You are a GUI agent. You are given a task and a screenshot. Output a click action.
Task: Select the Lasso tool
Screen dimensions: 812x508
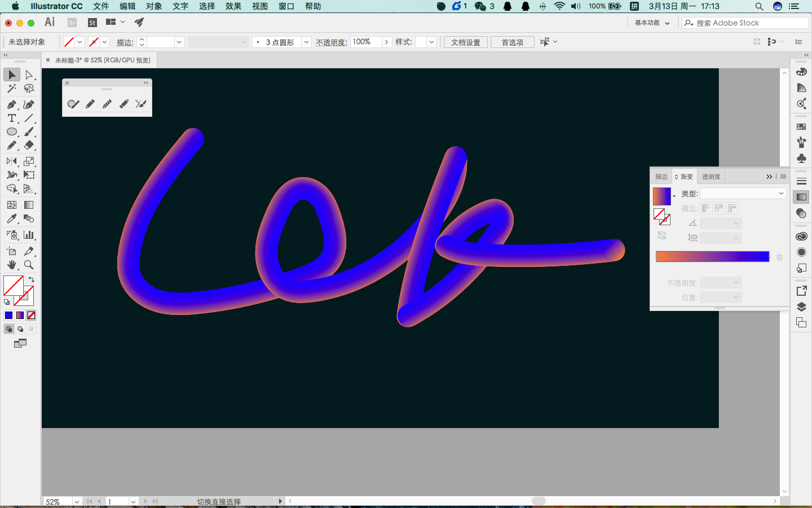click(x=29, y=89)
